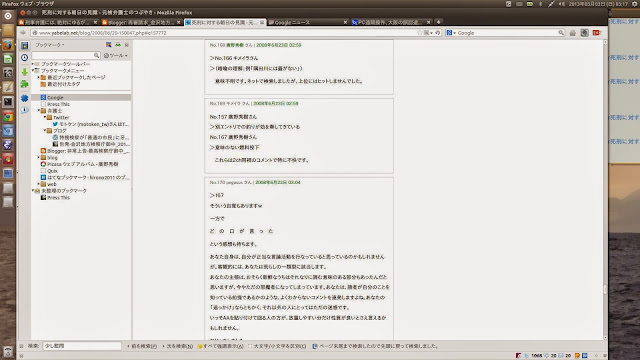Open the Bookmarks sidebar panel icon
This screenshot has height=360, width=640.
click(24, 45)
